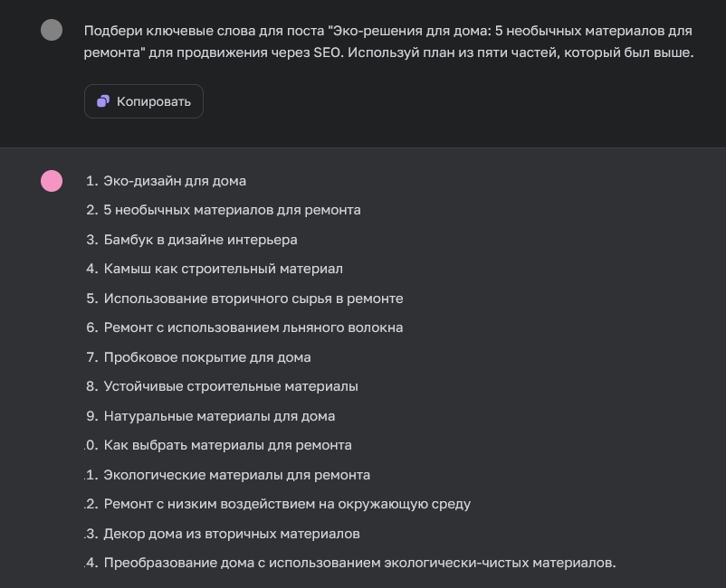Select 'Как выбрать материалы для ремонта'
This screenshot has width=726, height=588.
pos(229,445)
